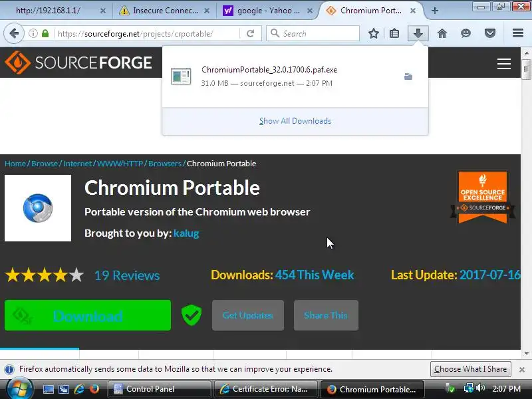Dismiss the Firefox data notification bar

point(522,370)
